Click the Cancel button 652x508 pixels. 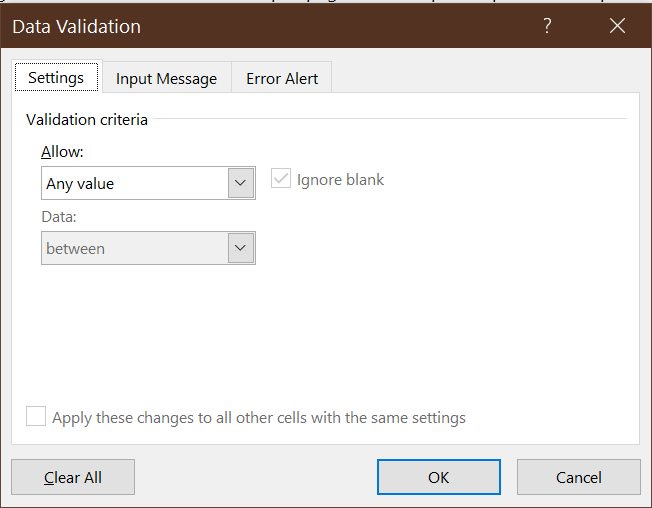click(x=578, y=477)
